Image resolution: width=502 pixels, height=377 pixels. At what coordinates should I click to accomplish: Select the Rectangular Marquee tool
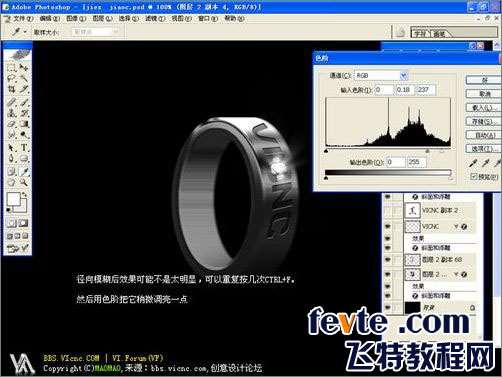click(12, 68)
